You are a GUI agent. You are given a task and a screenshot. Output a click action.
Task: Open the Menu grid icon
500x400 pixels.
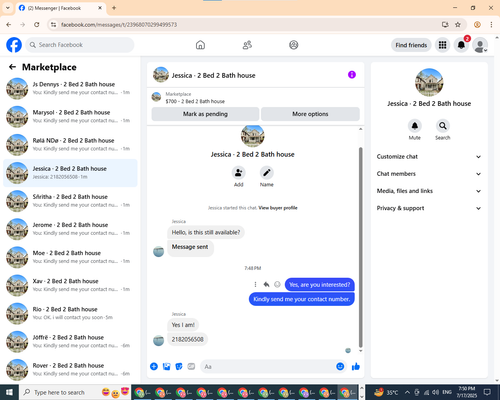(442, 45)
